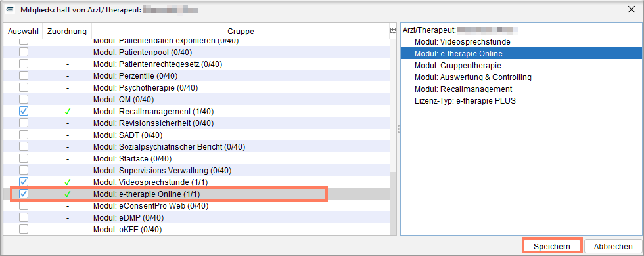This screenshot has height=256, width=644.
Task: Check the eConsentPro Web checkbox
Action: click(x=24, y=205)
